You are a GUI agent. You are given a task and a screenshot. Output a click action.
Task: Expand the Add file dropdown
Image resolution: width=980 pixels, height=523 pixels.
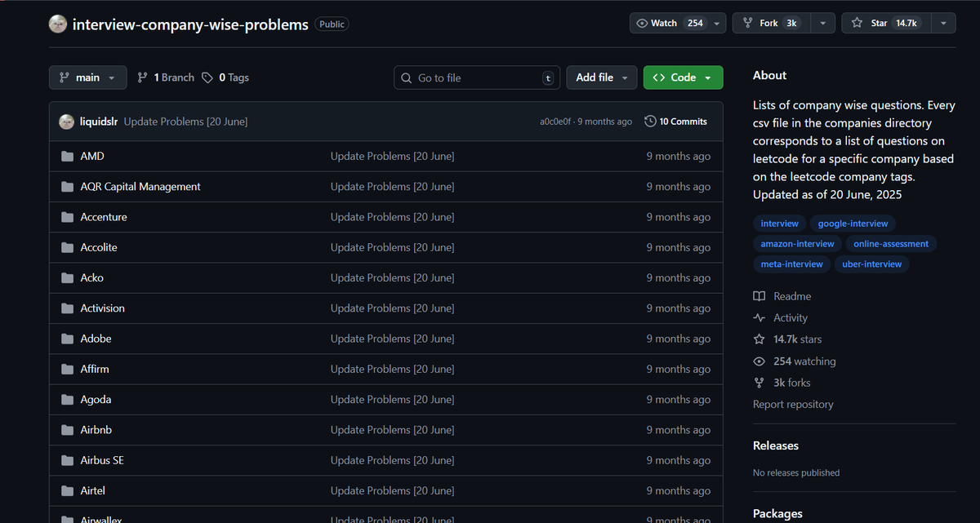[x=602, y=78]
